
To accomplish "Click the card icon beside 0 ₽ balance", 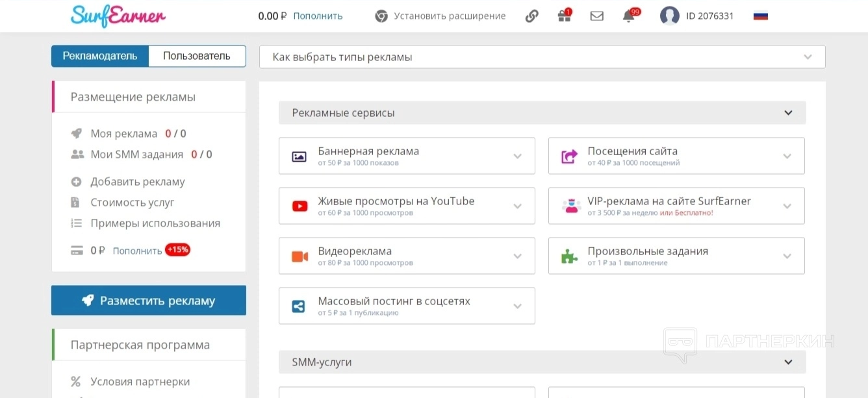I will click(77, 251).
